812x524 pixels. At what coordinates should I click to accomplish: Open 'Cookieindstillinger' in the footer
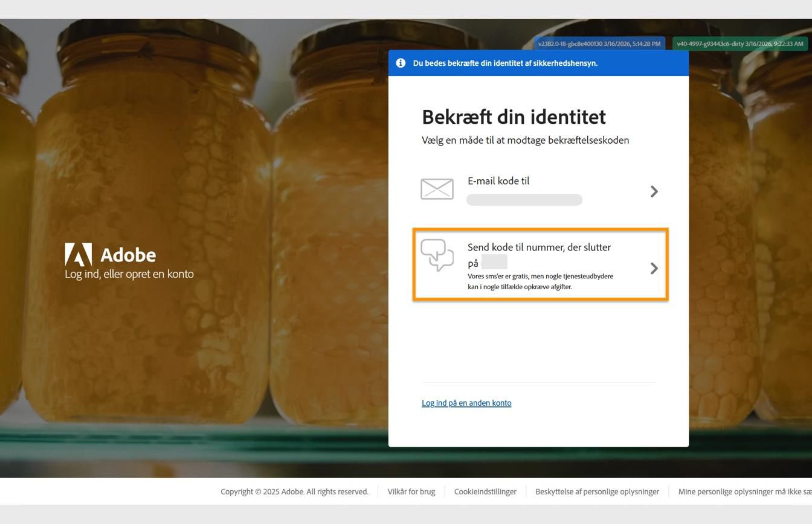[x=485, y=491]
